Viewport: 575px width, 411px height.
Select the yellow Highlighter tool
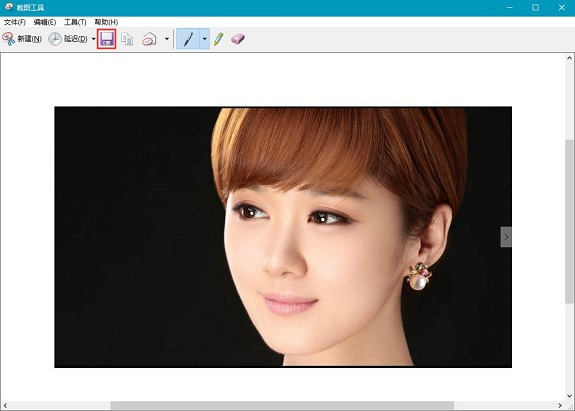tap(219, 39)
